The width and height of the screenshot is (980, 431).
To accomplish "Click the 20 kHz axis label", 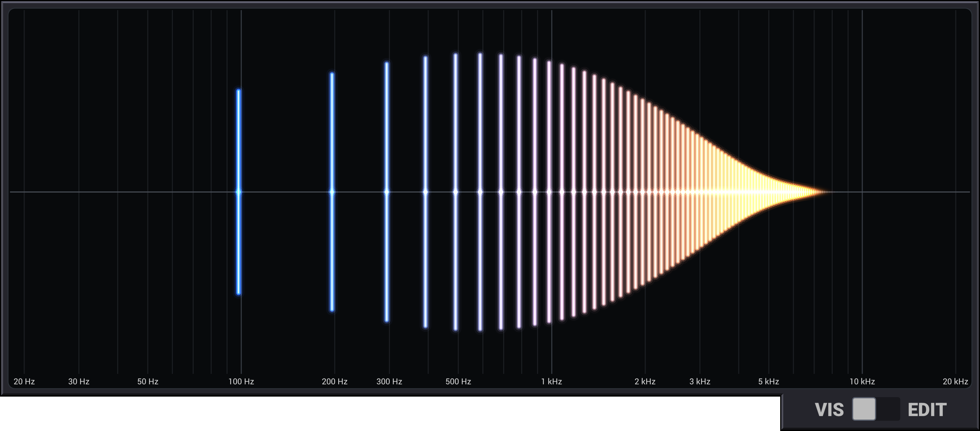I will pyautogui.click(x=955, y=381).
